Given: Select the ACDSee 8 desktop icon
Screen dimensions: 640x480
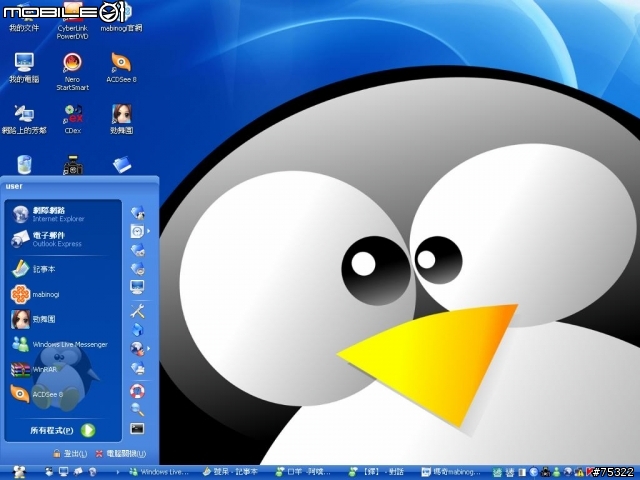Looking at the screenshot, I should [x=121, y=68].
